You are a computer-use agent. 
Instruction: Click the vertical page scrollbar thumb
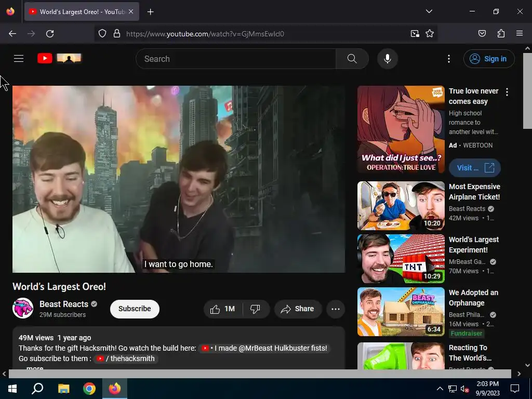tap(527, 91)
